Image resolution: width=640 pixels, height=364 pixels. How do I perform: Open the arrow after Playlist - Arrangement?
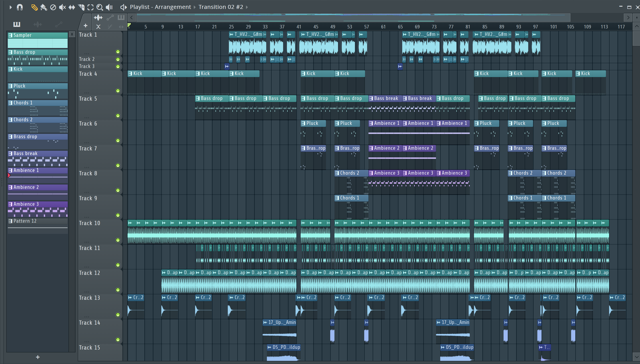[x=195, y=7]
